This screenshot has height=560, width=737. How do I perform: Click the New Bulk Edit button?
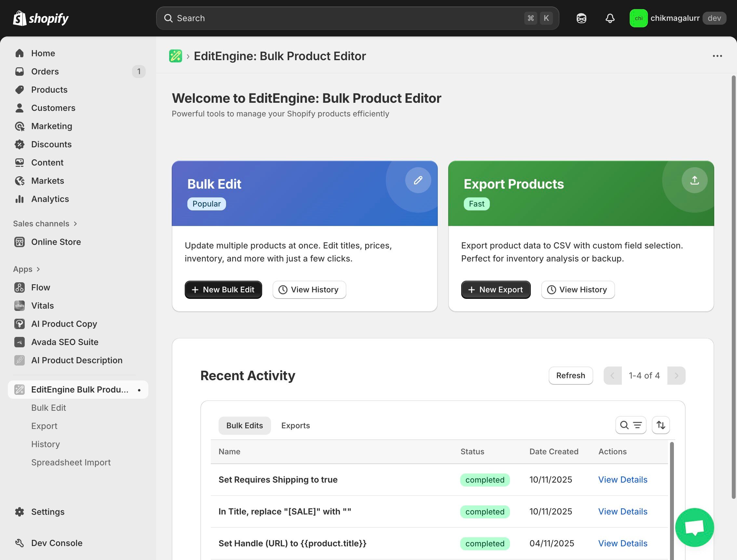click(223, 290)
